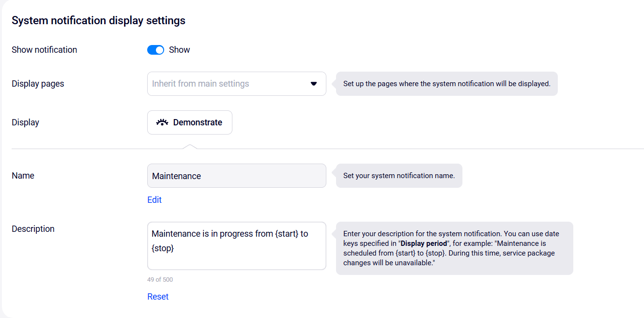Click the "Display" row label
This screenshot has height=318, width=644.
click(25, 122)
